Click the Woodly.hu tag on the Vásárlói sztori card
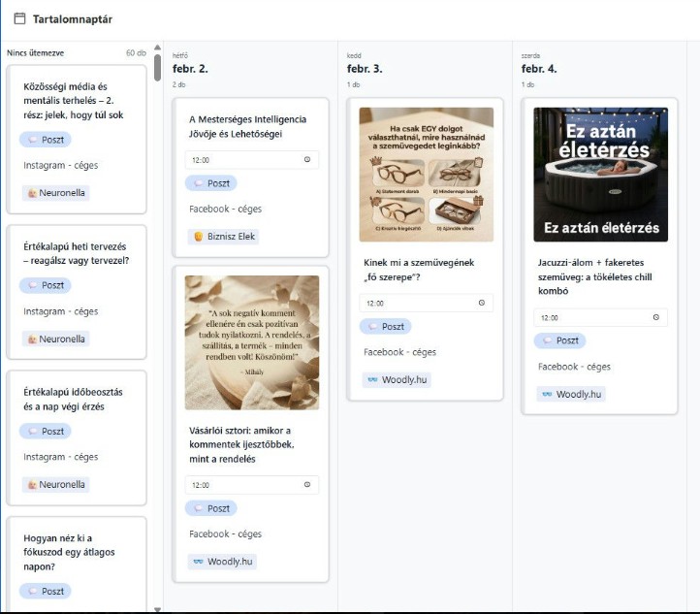Viewport: 700px width, 614px height. [222, 562]
